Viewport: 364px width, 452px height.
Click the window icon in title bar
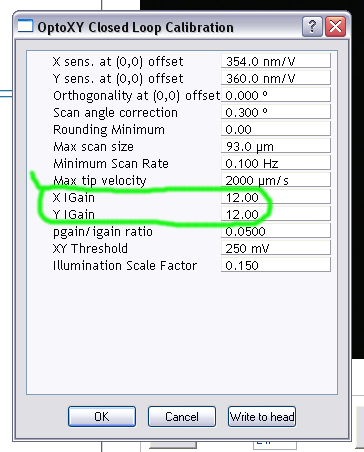[x=25, y=26]
